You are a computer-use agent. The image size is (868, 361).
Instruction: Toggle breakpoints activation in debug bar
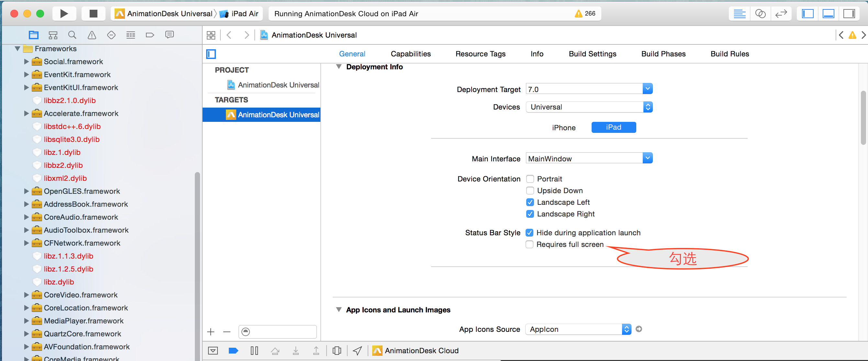(233, 351)
